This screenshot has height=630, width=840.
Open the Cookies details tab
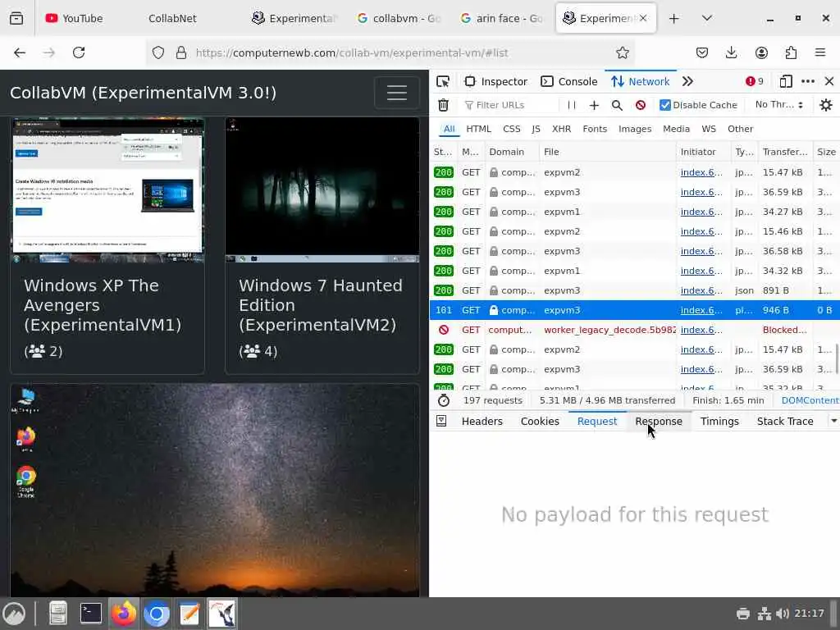(x=540, y=421)
